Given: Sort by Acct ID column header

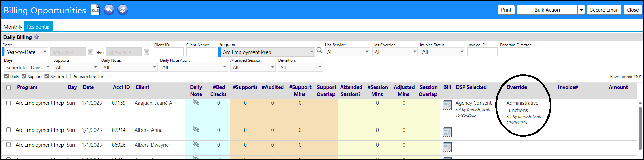Looking at the screenshot, I should pyautogui.click(x=121, y=87).
